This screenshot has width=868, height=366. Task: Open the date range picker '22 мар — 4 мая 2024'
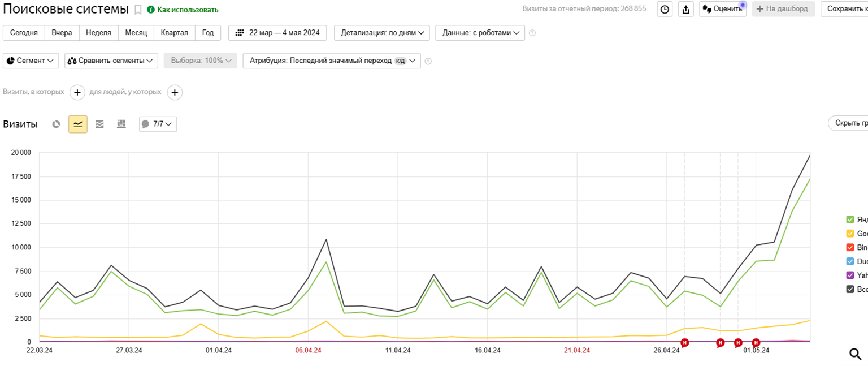[x=277, y=33]
